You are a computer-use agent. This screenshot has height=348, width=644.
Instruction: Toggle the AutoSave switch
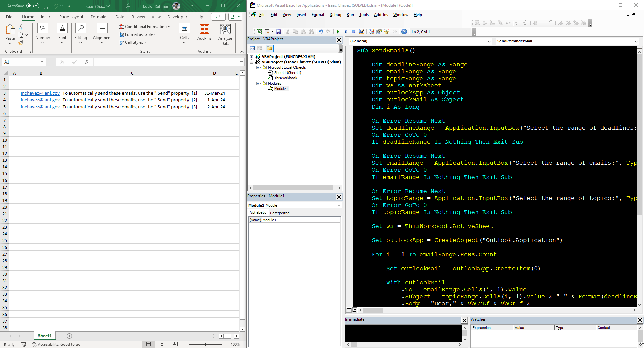pyautogui.click(x=33, y=6)
